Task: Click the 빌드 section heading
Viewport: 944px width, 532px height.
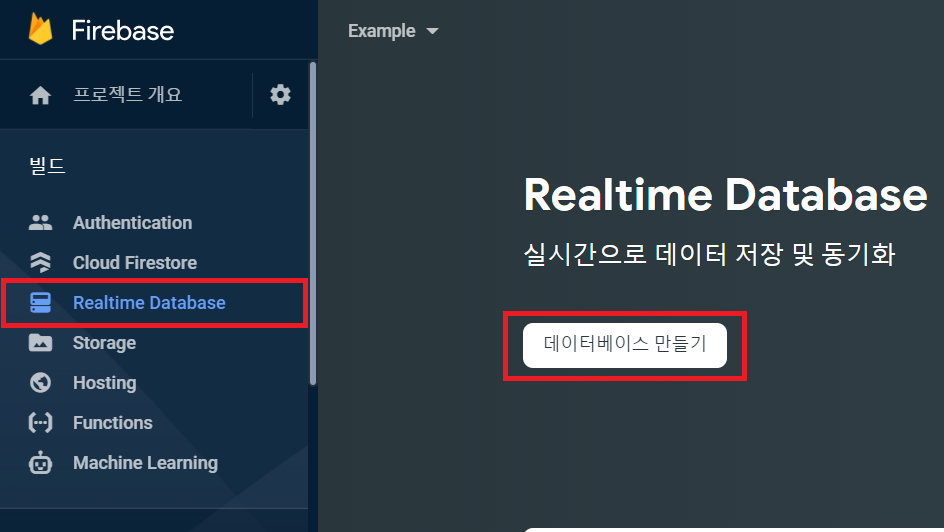Action: (x=47, y=165)
